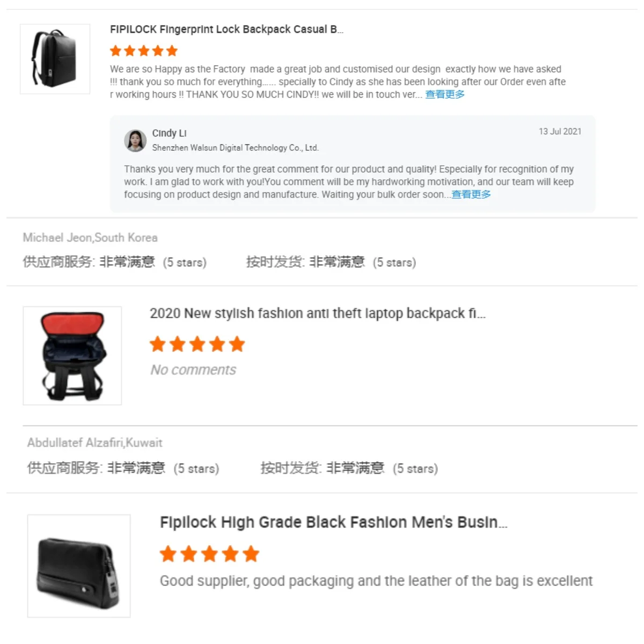Open the FIPILOCK Fingerprint Lock Backpack Casual title
The width and height of the screenshot is (644, 644).
pyautogui.click(x=226, y=30)
